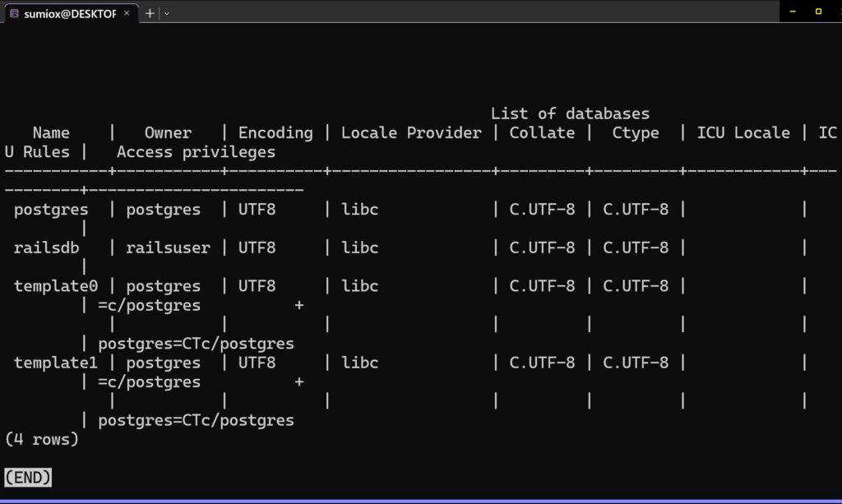Minimize the terminal window
This screenshot has height=504, width=842.
792,12
